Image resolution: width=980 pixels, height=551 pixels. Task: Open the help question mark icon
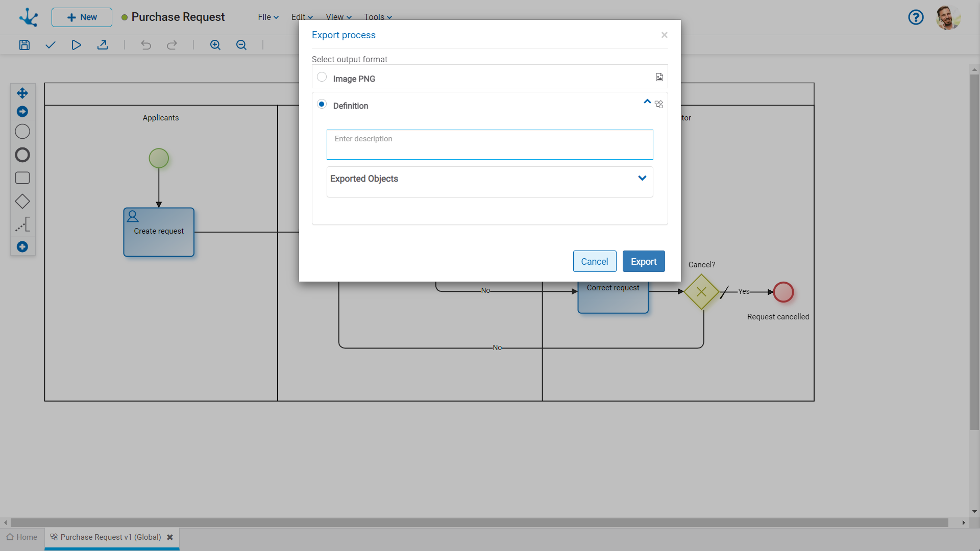pos(916,17)
